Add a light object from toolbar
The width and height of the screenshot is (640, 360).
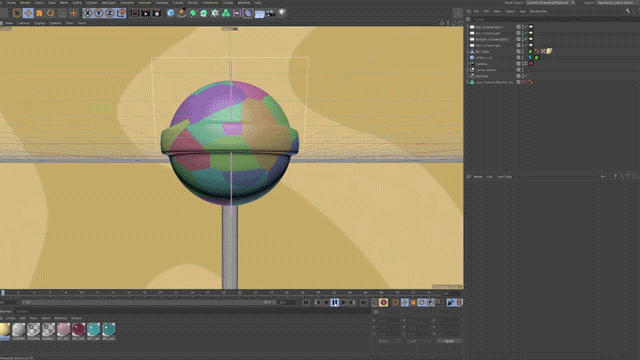282,13
